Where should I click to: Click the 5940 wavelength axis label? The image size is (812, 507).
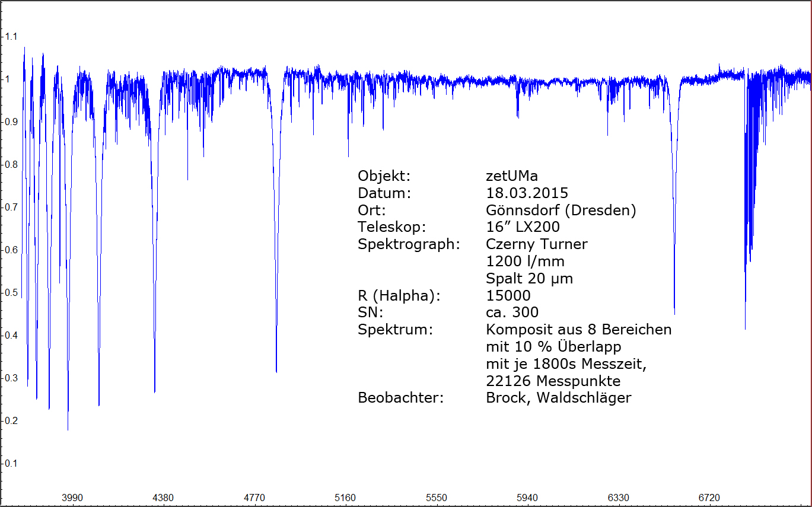coord(527,498)
